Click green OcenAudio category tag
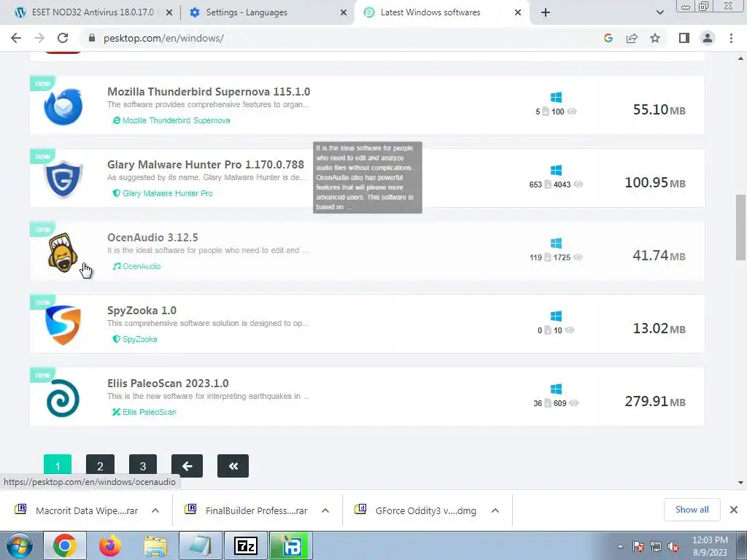Viewport: 747px width, 560px height. (136, 266)
